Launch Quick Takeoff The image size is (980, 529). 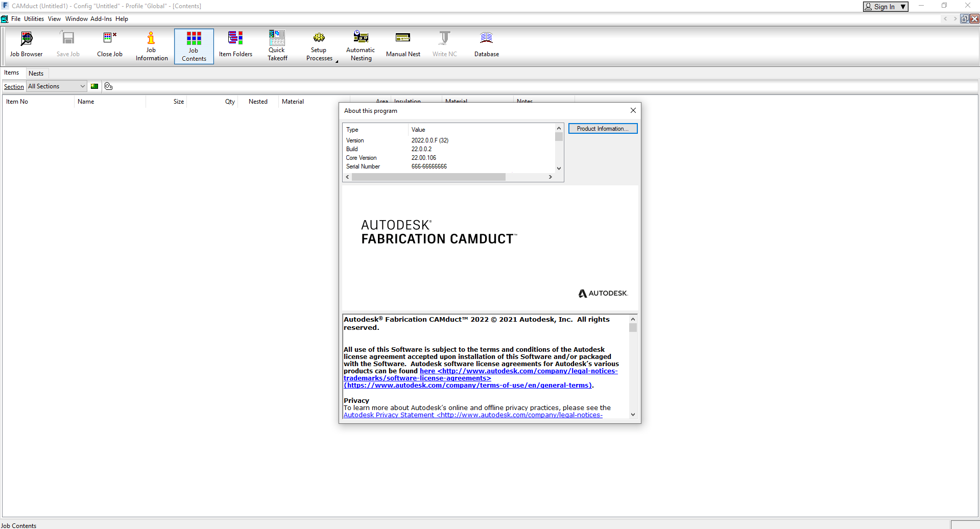[277, 46]
